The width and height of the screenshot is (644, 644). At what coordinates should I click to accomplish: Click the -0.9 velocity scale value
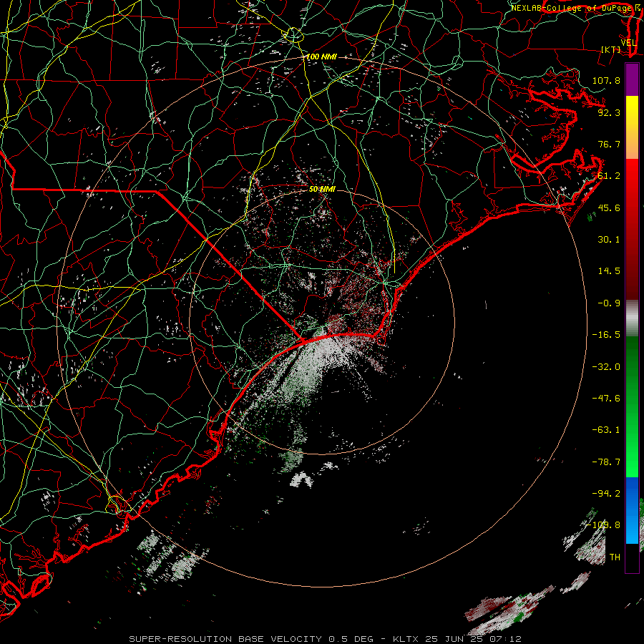point(609,303)
